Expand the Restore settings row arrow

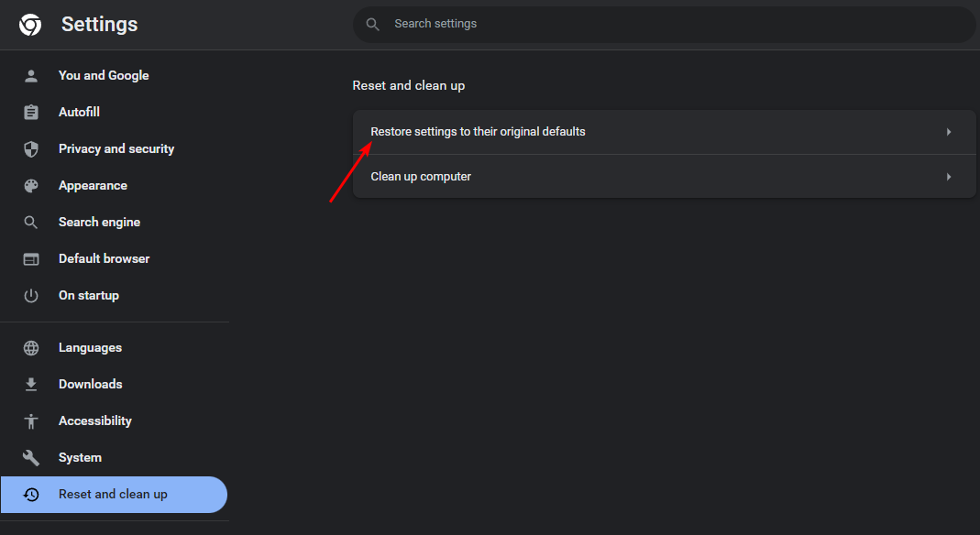[x=949, y=132]
